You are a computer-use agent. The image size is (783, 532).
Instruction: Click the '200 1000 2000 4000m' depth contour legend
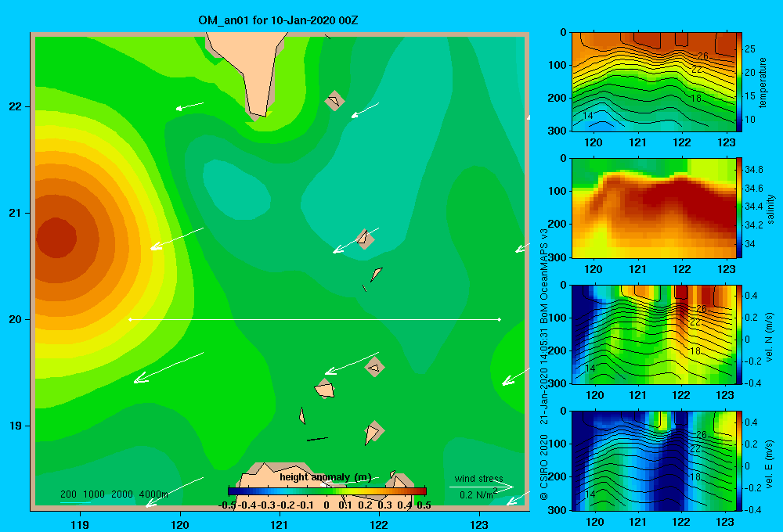(114, 494)
